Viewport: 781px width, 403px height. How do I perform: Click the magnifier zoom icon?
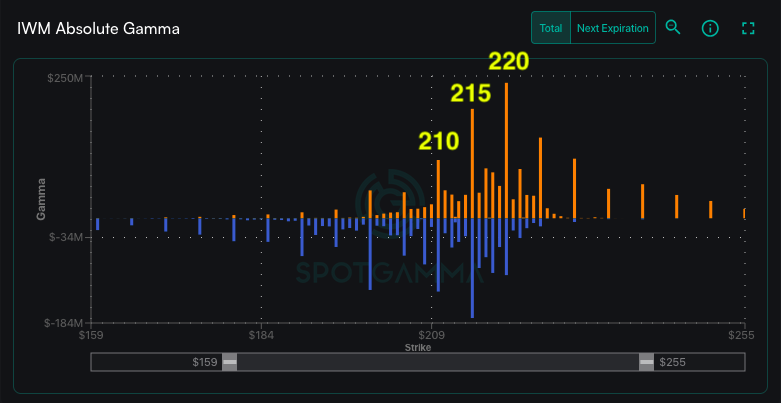click(673, 28)
